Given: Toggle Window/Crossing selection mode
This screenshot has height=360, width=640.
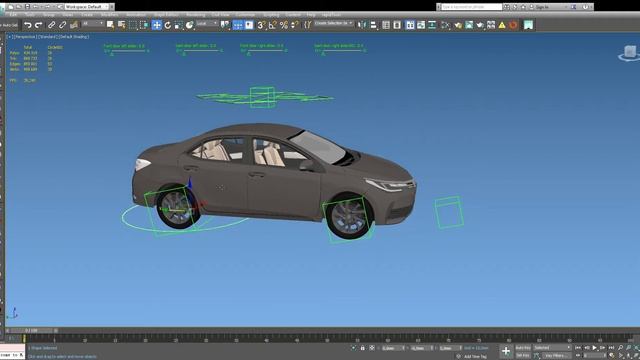Looking at the screenshot, I should [144, 25].
